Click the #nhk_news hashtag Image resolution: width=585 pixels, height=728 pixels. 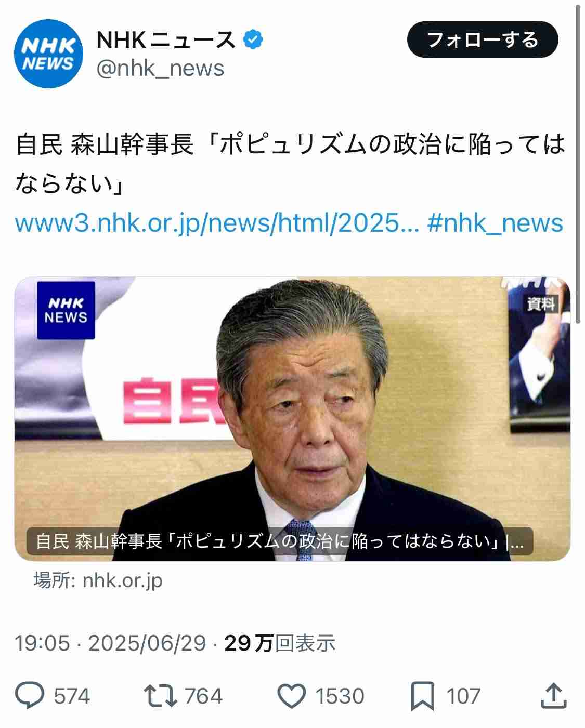(x=495, y=223)
